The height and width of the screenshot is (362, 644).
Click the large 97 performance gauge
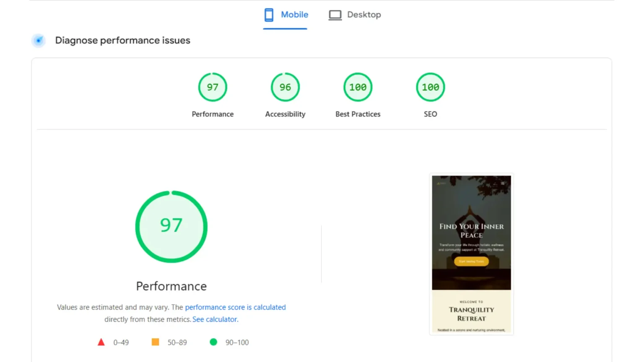click(x=171, y=227)
